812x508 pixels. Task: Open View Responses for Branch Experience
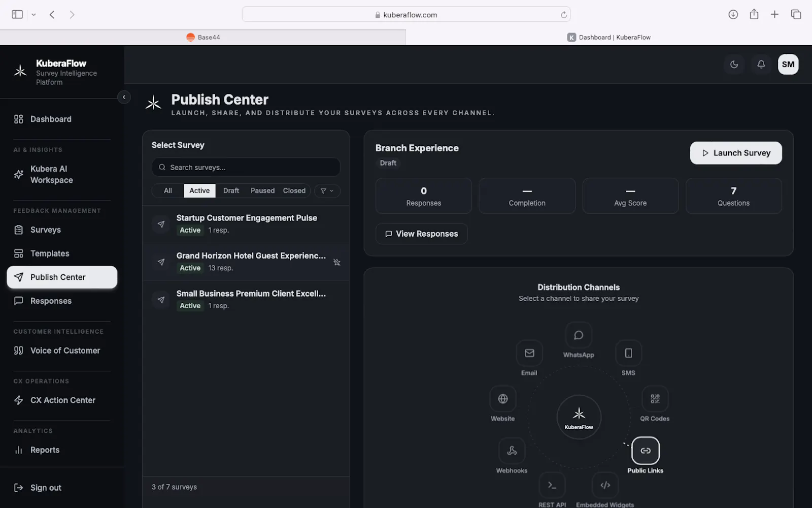point(421,234)
